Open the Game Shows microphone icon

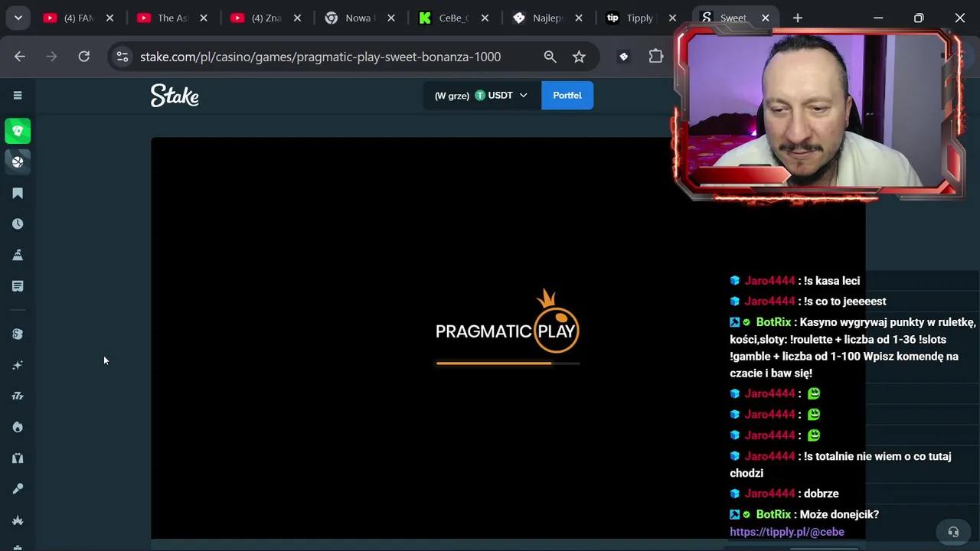tap(18, 489)
